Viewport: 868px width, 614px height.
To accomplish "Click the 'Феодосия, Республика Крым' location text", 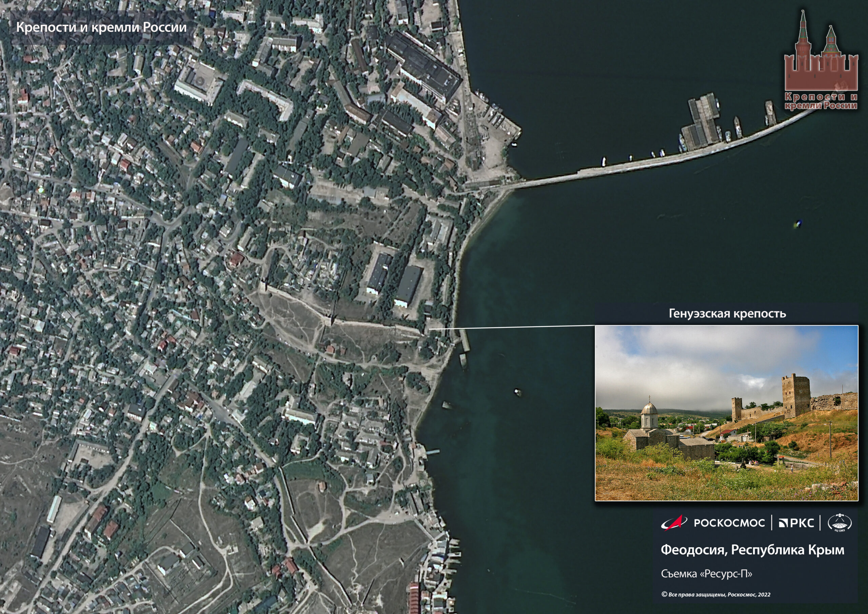I will (x=752, y=550).
